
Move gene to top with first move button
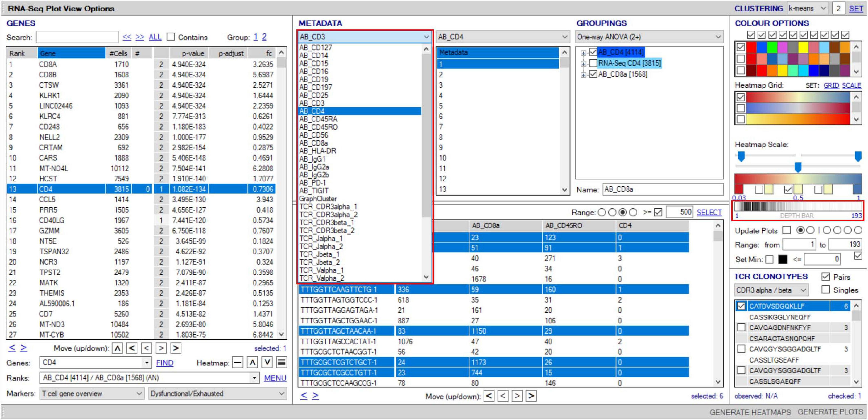(117, 348)
